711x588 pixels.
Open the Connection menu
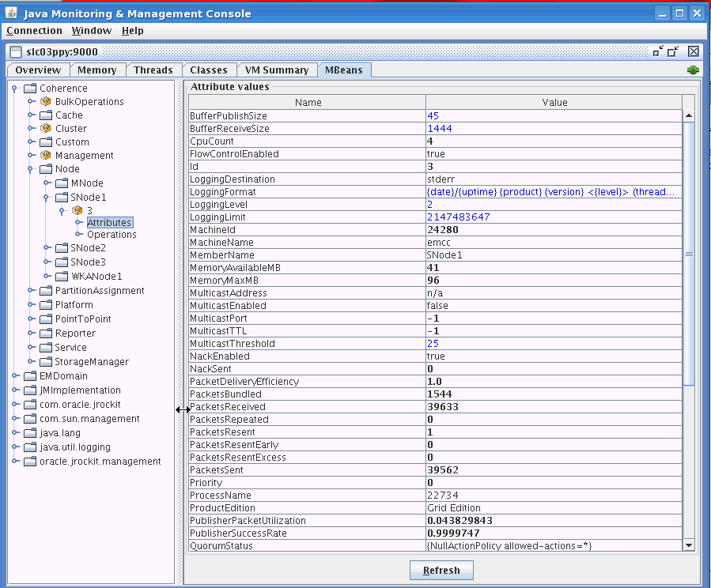[x=34, y=31]
